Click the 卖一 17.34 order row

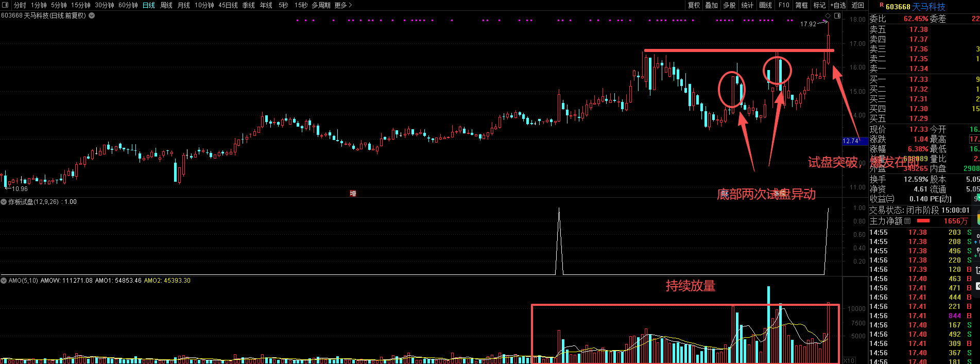coord(924,68)
